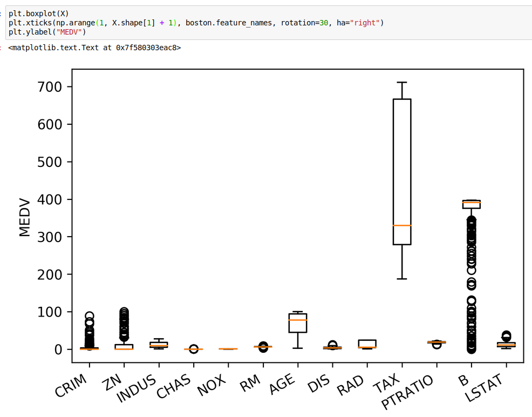Click the AGE box in the boxplot
The image size is (532, 417).
(x=298, y=324)
